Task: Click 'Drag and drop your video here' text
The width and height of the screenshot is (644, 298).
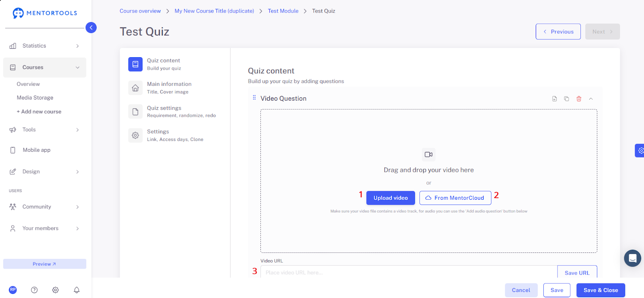Action: pos(429,170)
